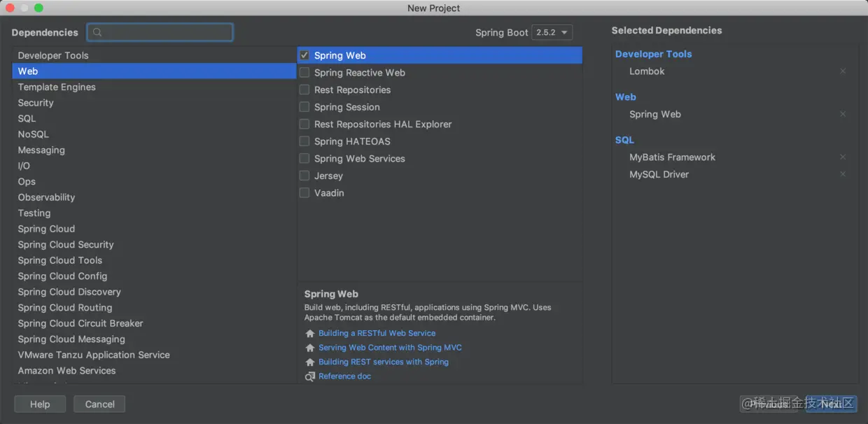868x424 pixels.
Task: Check the Rest Repositories box
Action: (304, 90)
